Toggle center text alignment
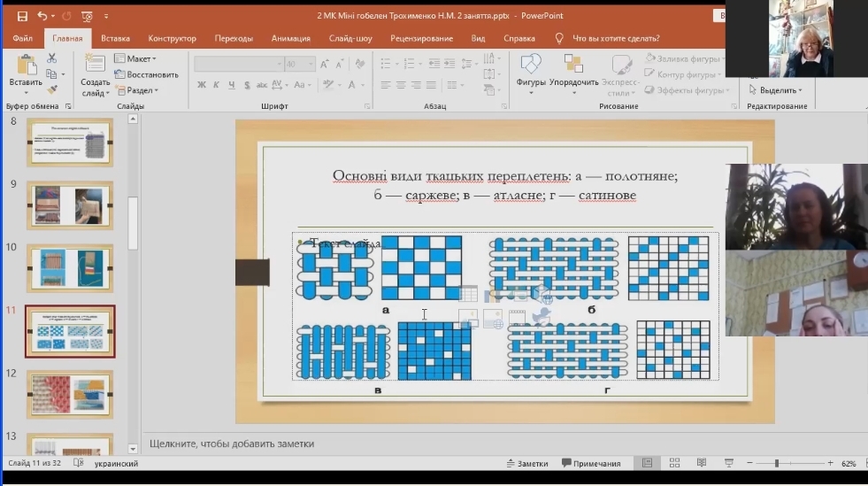 tap(401, 85)
